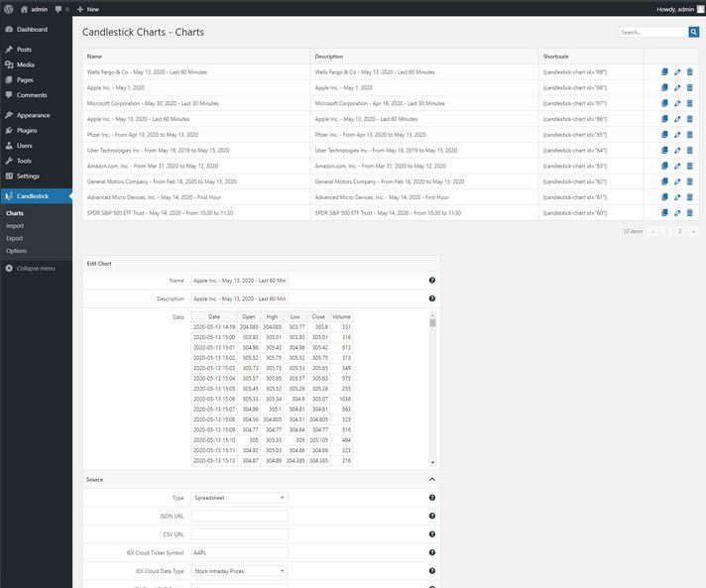Viewport: 706px width, 588px height.
Task: Delete the SPDR S&P 500 ETF chart
Action: pyautogui.click(x=690, y=213)
